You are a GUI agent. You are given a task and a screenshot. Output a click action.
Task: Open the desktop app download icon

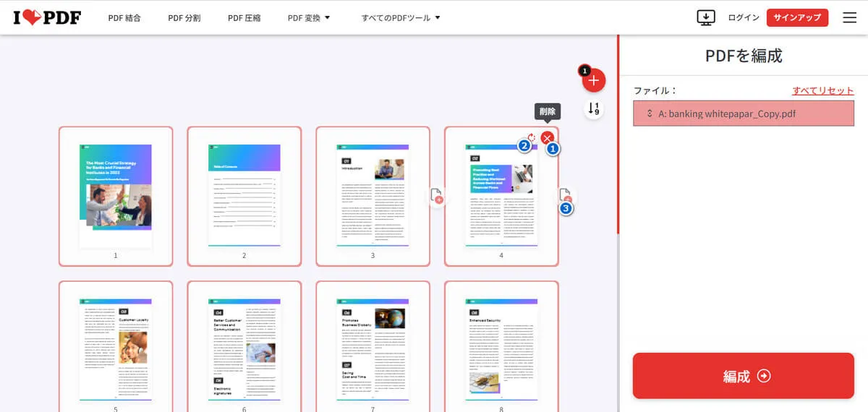pos(706,17)
